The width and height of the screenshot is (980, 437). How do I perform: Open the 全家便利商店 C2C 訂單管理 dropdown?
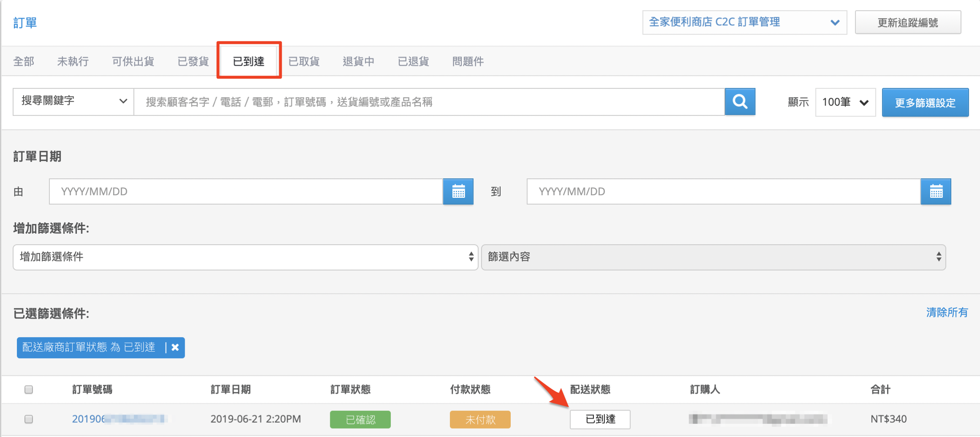tap(745, 22)
